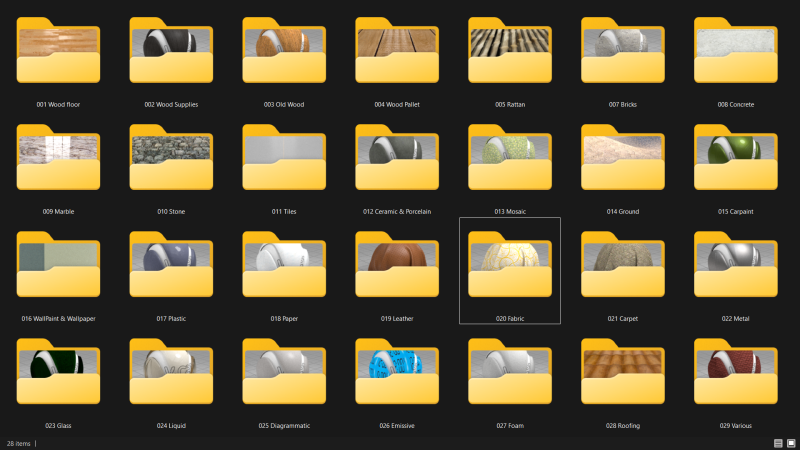Select the 022 Metal folder
The height and width of the screenshot is (450, 800).
pos(735,269)
